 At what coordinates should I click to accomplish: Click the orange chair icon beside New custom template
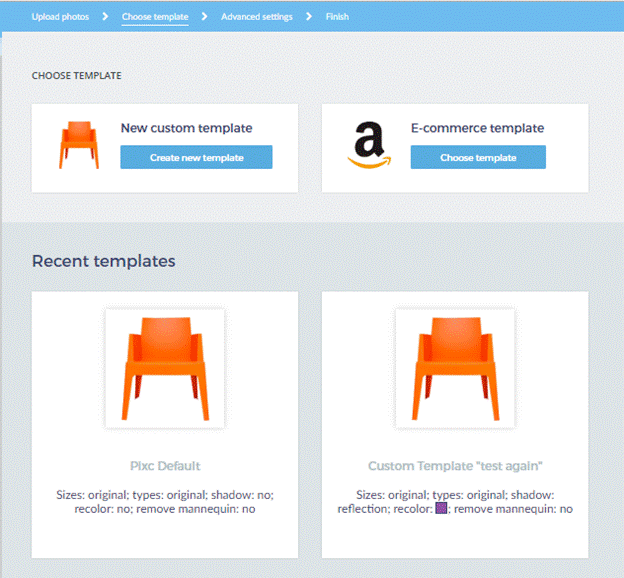[x=77, y=146]
